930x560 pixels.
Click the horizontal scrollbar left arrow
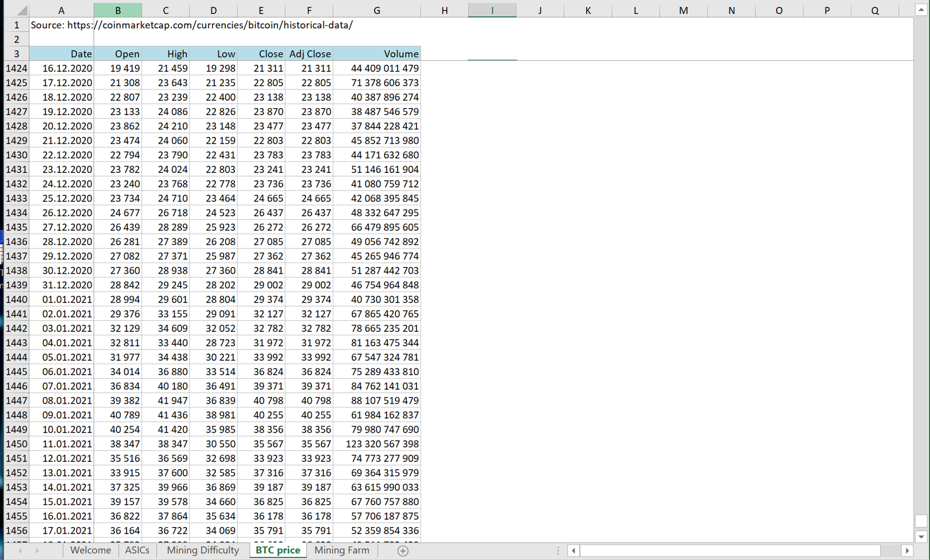point(573,551)
